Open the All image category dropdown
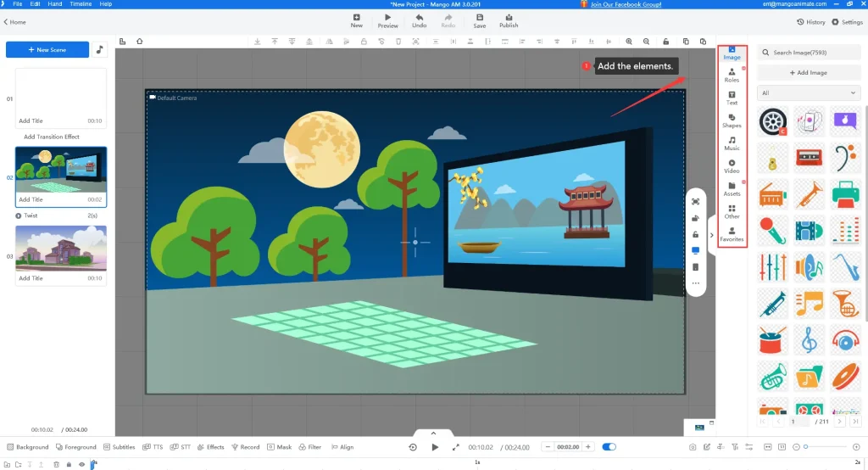The width and height of the screenshot is (868, 470). (808, 93)
